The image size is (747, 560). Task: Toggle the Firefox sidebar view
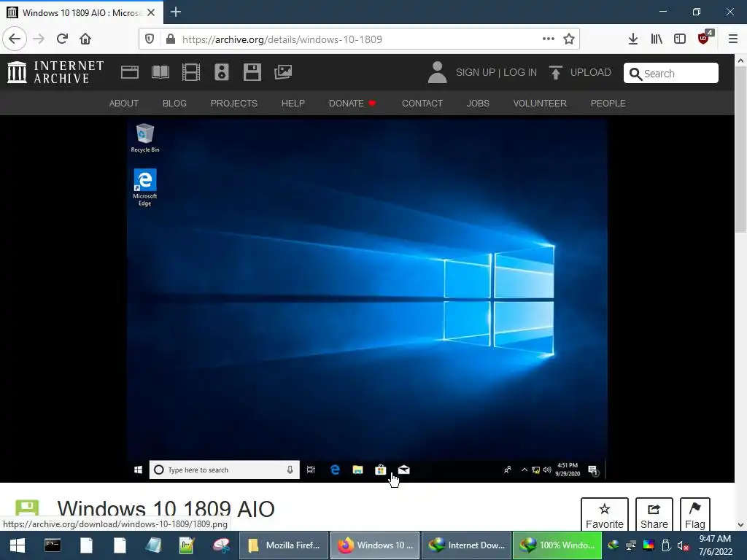click(680, 39)
